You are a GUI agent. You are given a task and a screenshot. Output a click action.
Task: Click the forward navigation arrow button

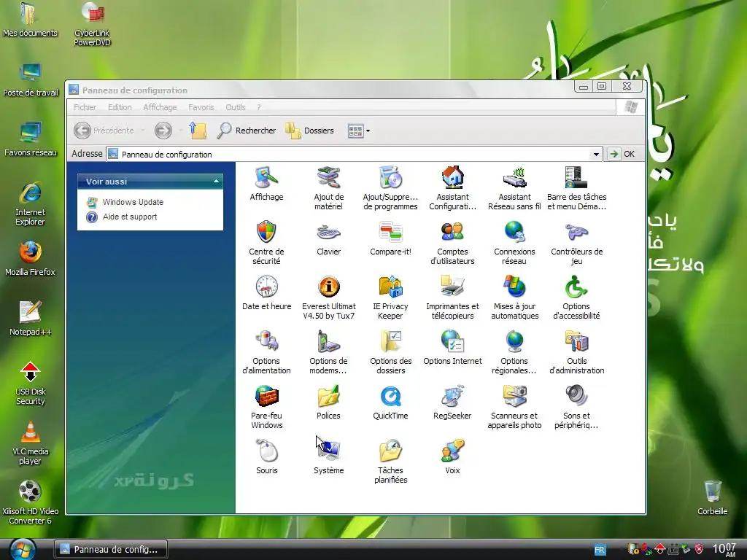163,130
